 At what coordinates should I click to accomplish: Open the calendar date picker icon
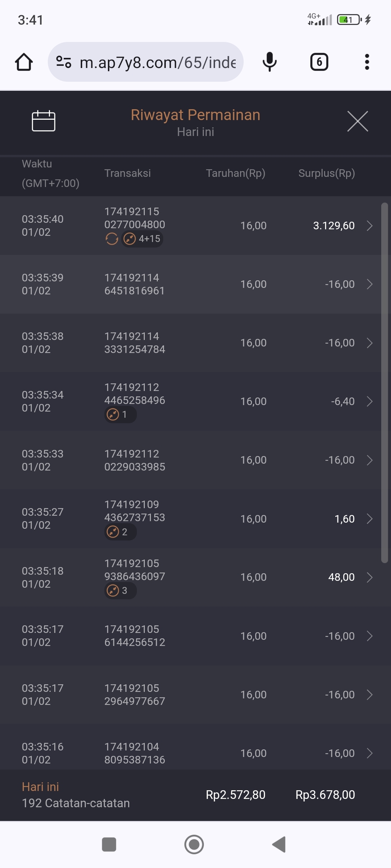click(x=43, y=121)
